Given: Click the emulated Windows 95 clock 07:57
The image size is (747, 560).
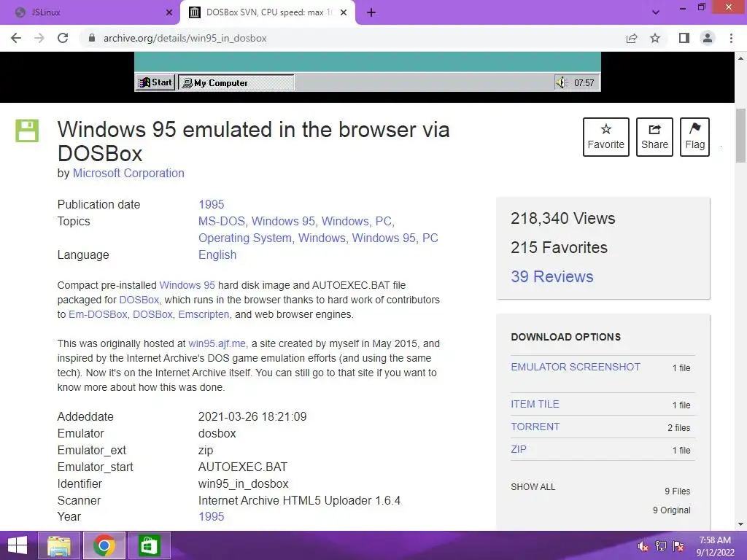Looking at the screenshot, I should click(x=584, y=83).
